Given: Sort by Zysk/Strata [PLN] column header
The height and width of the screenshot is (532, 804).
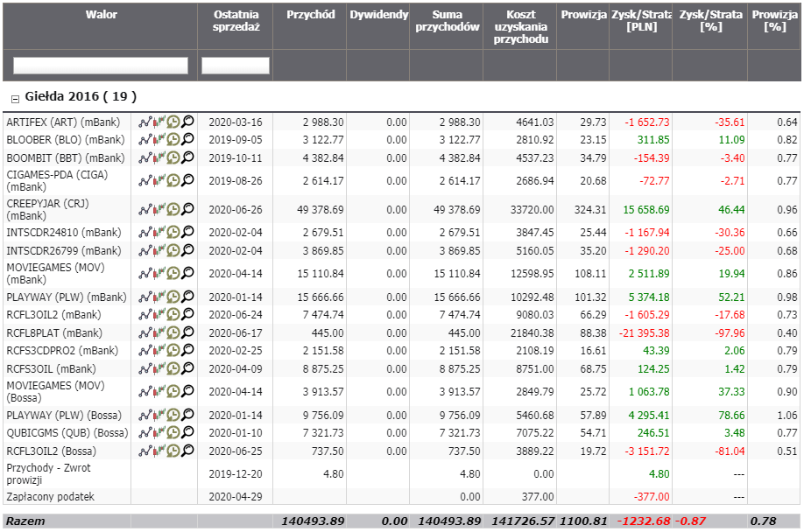Looking at the screenshot, I should (x=641, y=20).
